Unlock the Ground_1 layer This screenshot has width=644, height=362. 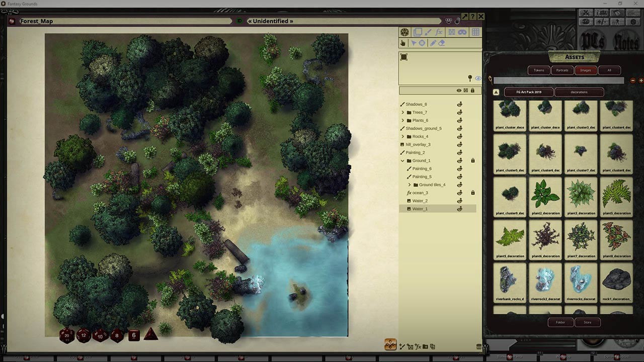472,160
